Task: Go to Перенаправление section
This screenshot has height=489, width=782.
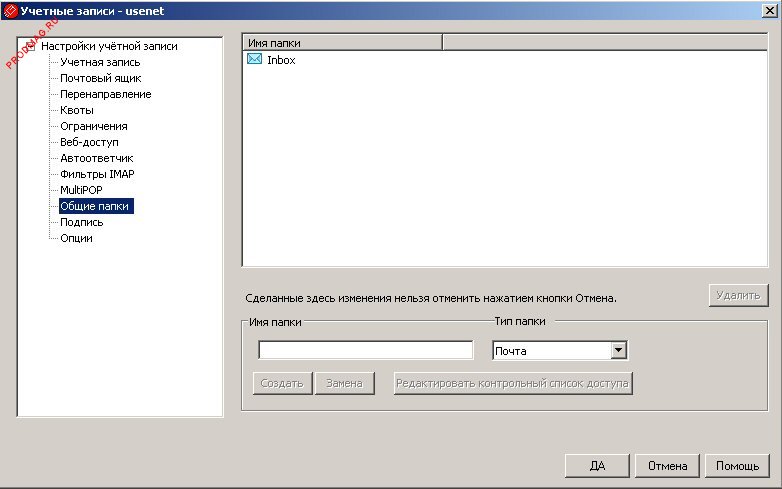Action: click(x=105, y=94)
